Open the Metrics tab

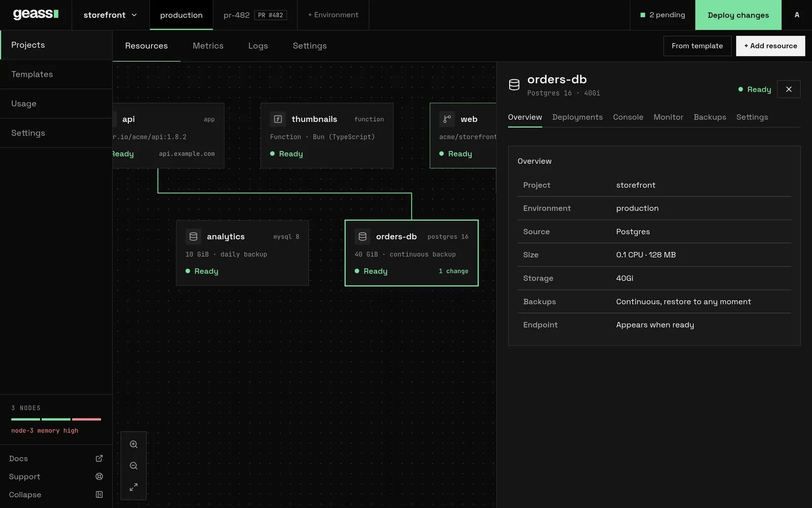click(x=208, y=46)
